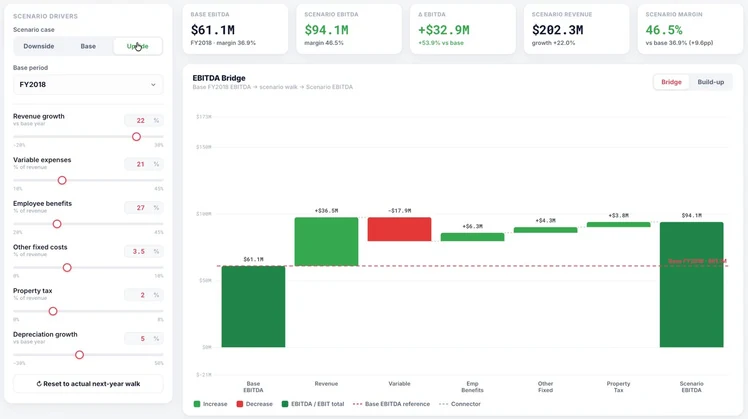
Task: Click the Other Fixed +$4.3M bar
Action: (545, 230)
